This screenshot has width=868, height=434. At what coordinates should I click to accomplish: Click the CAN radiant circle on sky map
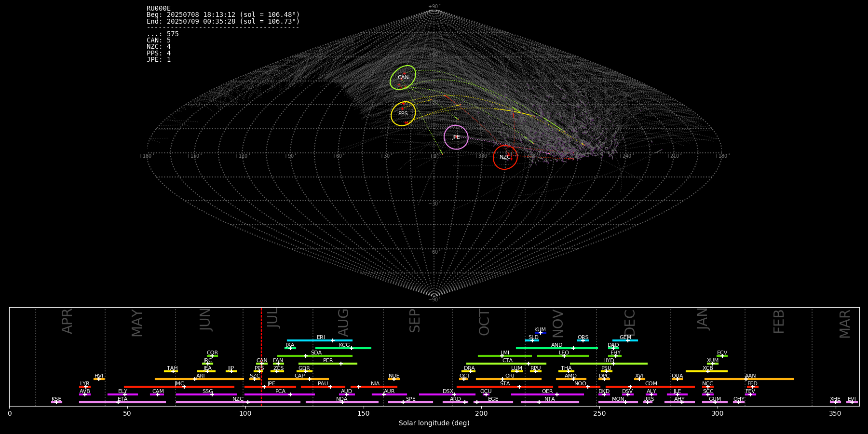(403, 78)
